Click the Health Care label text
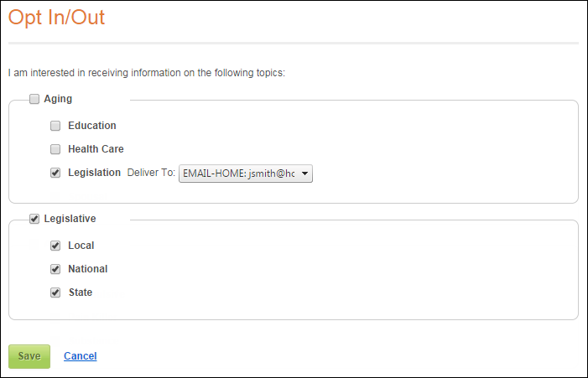 [x=96, y=149]
